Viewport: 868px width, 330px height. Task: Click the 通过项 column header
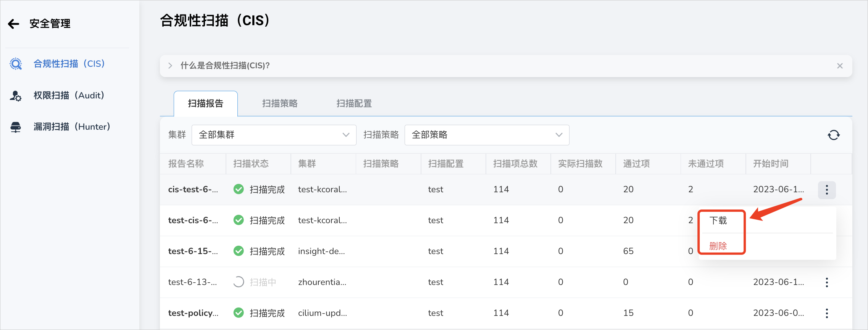[x=636, y=164]
